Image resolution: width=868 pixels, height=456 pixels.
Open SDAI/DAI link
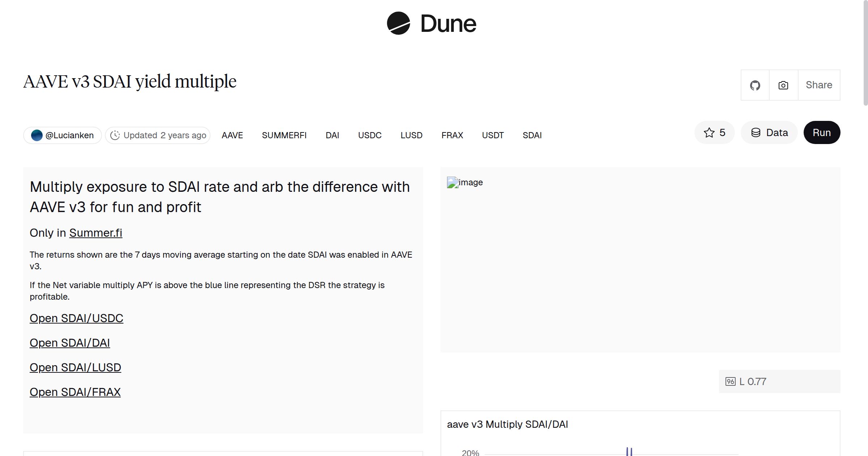[x=70, y=343]
